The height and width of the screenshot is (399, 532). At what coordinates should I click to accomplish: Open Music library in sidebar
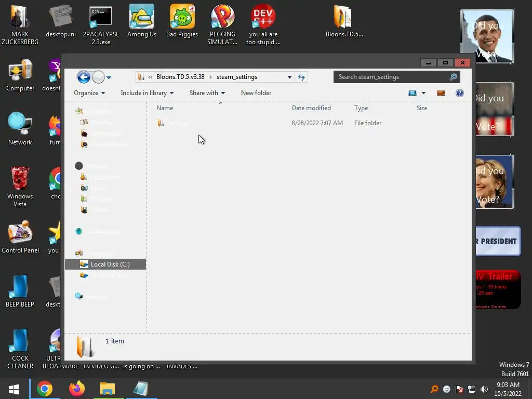coord(95,188)
